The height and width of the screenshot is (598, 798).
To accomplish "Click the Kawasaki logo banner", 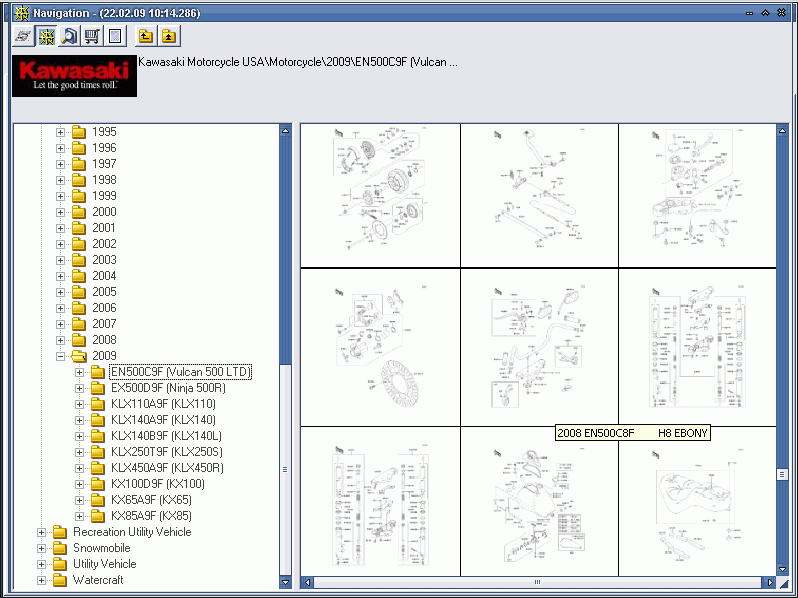I will 74,76.
